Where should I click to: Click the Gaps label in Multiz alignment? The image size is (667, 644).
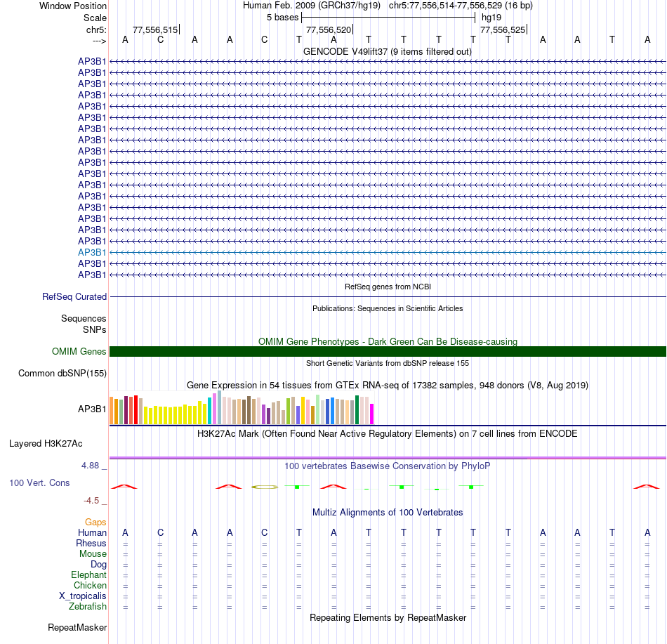point(95,522)
